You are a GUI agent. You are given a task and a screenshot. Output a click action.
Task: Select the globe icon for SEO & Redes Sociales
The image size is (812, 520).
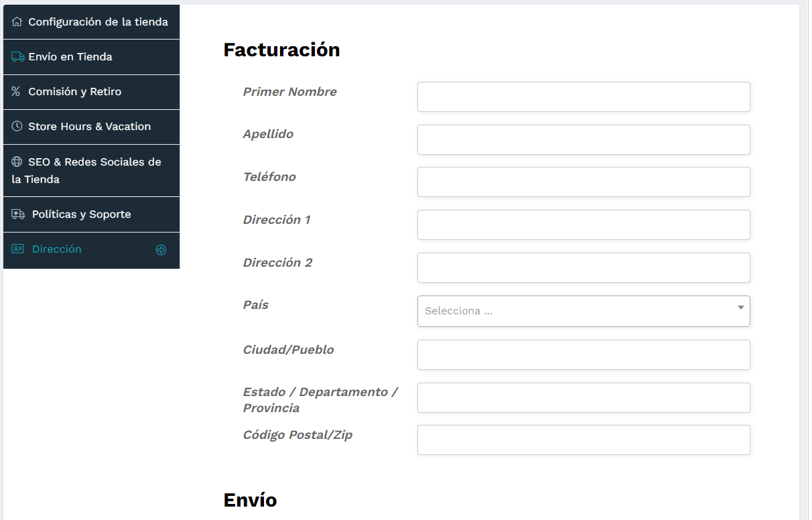tap(16, 161)
